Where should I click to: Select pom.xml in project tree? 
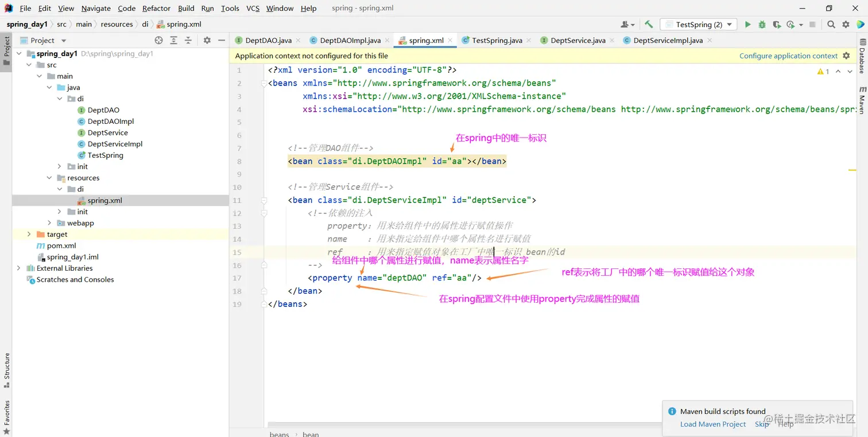tap(61, 245)
